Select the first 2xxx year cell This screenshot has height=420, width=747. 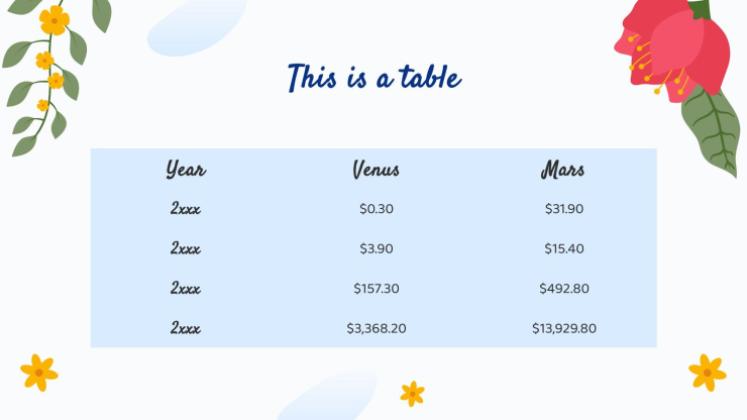coord(185,209)
